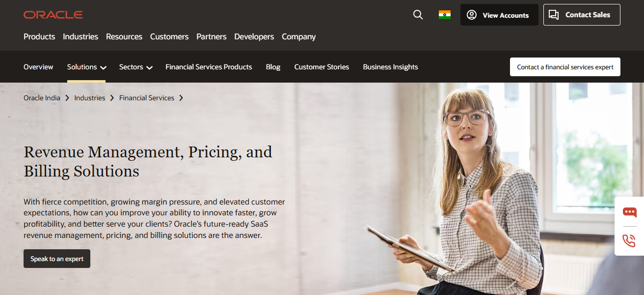Viewport: 644px width, 295px height.
Task: Open the search panel via magnifier icon
Action: tap(418, 15)
